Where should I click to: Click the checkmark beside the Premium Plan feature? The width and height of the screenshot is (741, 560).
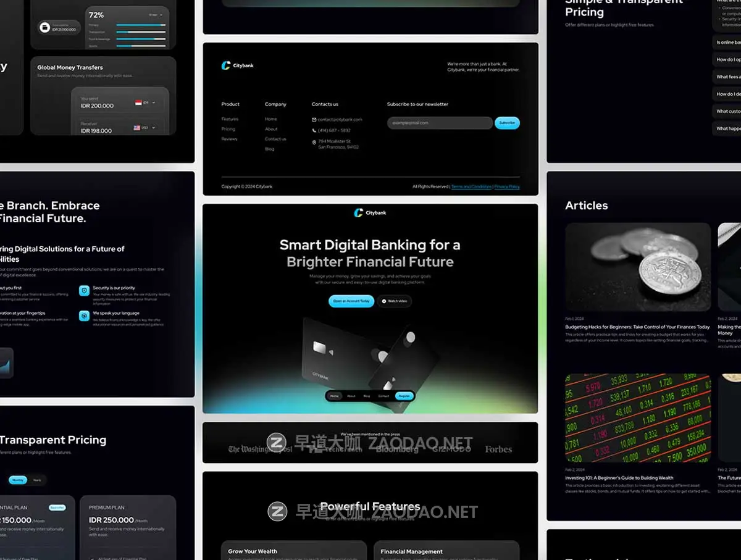[92, 558]
